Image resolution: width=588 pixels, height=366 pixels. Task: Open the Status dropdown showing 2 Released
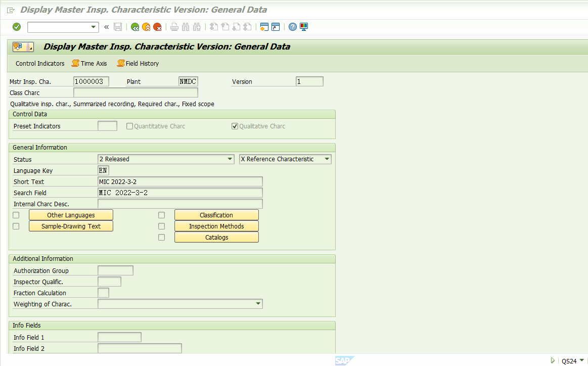point(231,159)
